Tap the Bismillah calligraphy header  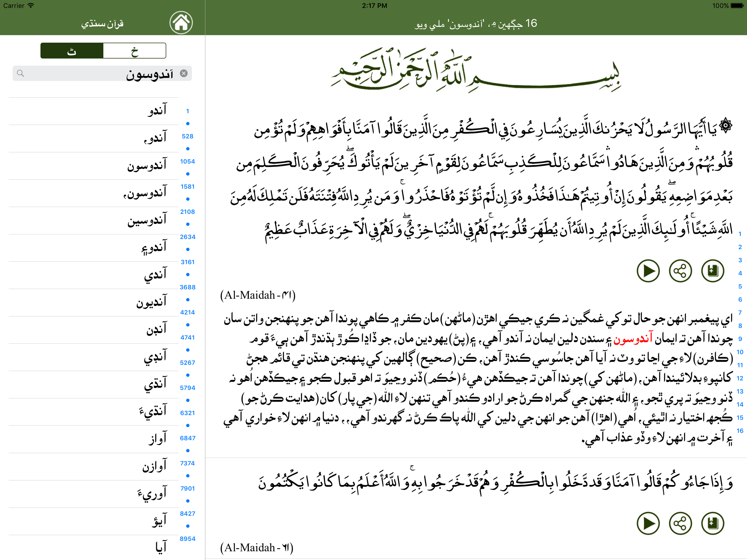[x=476, y=70]
